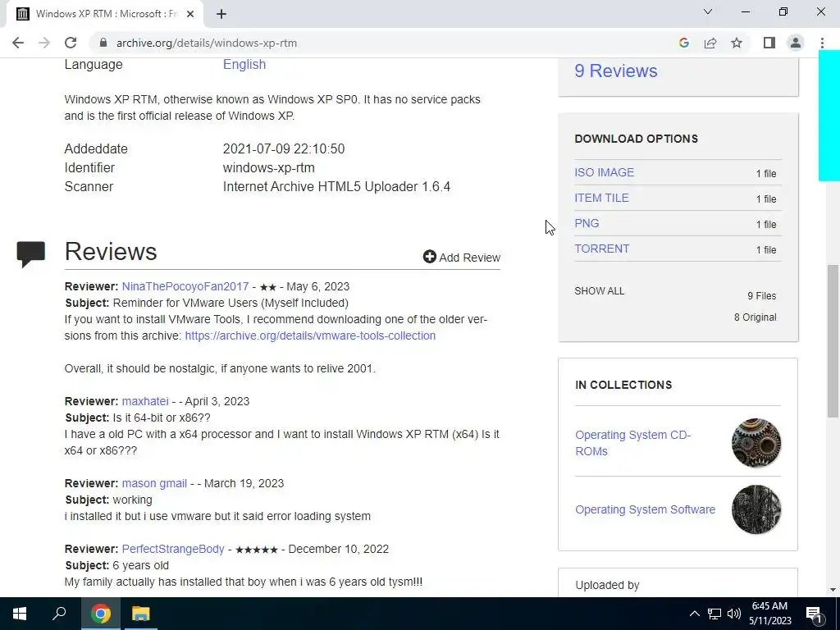Viewport: 840px width, 630px height.
Task: Click the address bar URL
Action: click(x=207, y=43)
